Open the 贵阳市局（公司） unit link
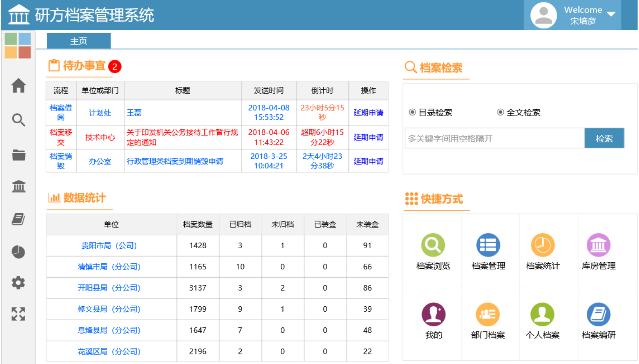The width and height of the screenshot is (639, 364). click(109, 245)
